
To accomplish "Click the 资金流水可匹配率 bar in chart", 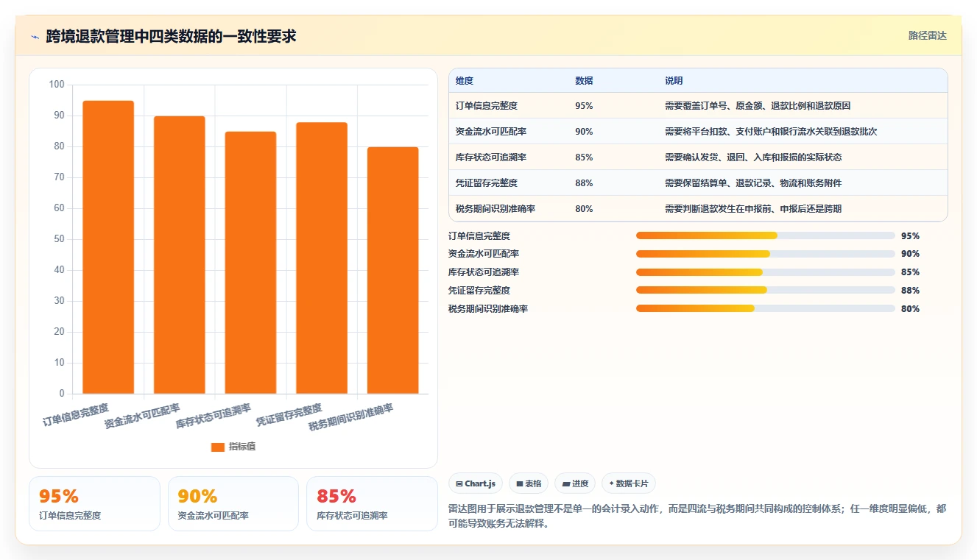I will click(180, 255).
